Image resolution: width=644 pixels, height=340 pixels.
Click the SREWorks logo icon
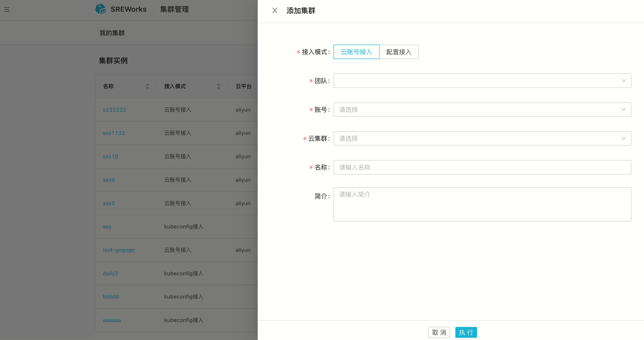(100, 9)
